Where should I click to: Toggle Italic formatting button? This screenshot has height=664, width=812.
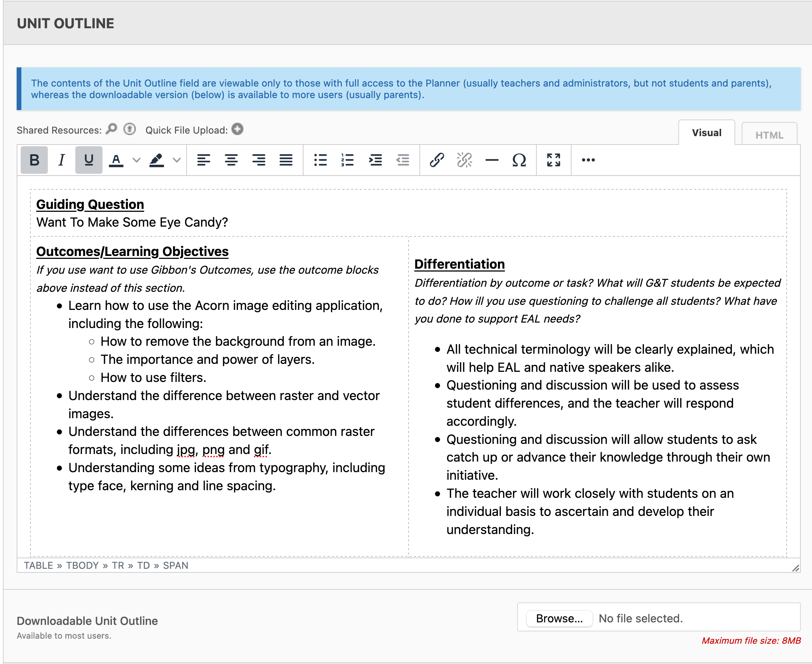pos(61,160)
